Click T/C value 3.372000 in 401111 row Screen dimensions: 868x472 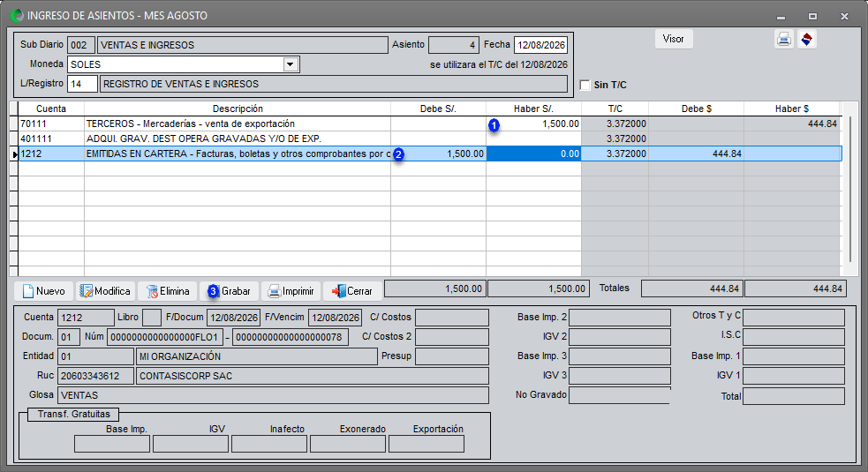615,139
